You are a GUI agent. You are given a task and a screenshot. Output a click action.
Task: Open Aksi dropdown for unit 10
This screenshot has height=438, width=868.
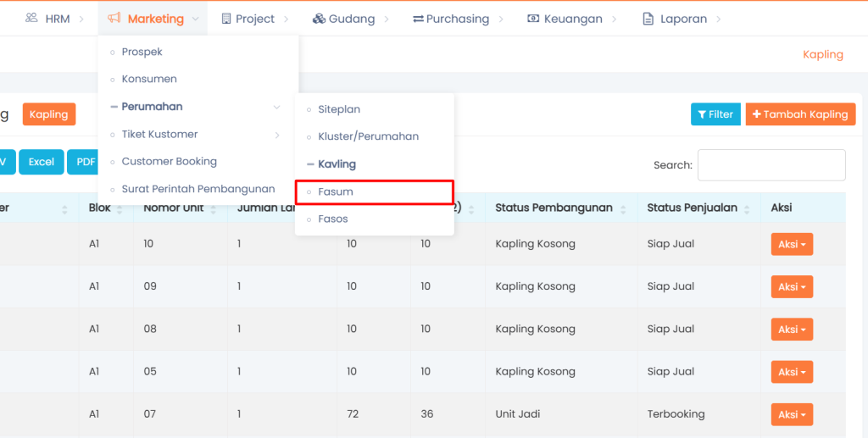(791, 244)
